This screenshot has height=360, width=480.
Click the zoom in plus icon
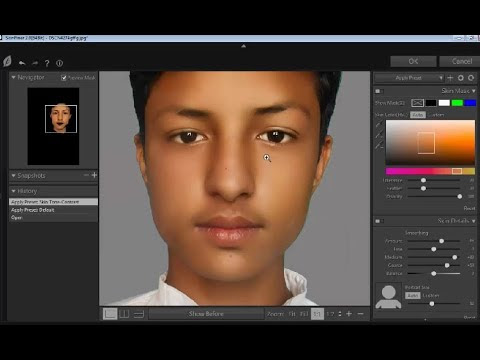point(349,314)
